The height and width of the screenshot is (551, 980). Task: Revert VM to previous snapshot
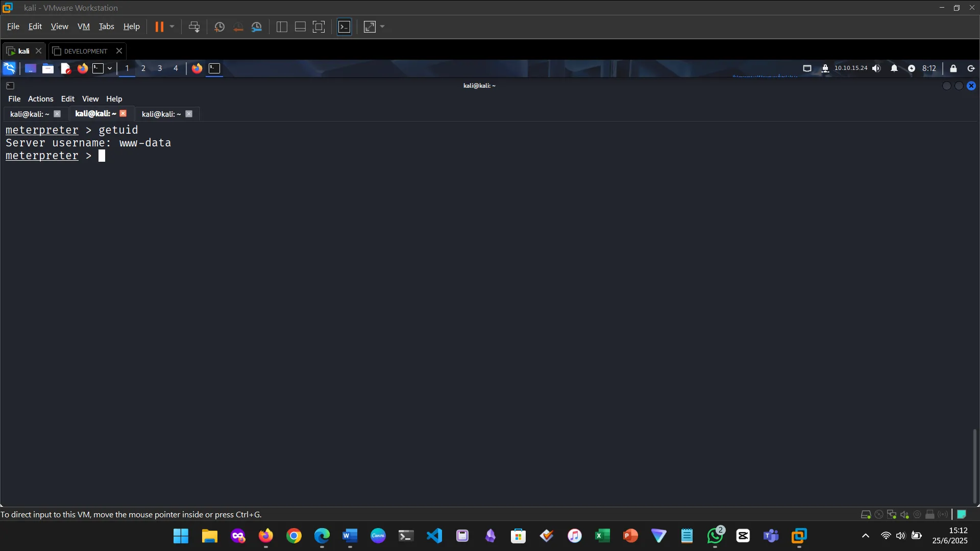(238, 27)
